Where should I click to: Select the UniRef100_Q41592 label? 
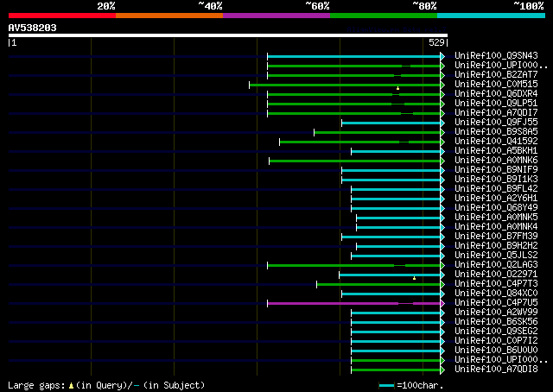[496, 142]
